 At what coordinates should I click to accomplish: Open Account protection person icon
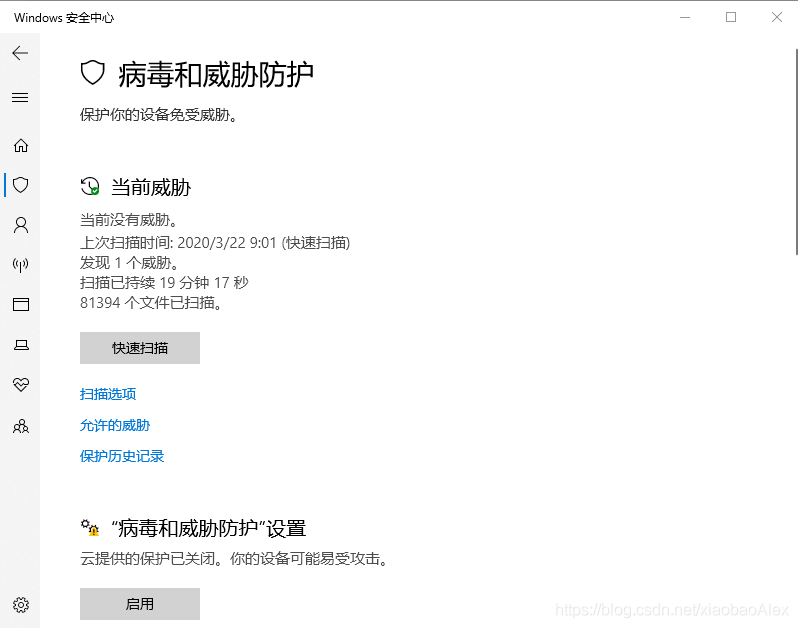[x=21, y=225]
